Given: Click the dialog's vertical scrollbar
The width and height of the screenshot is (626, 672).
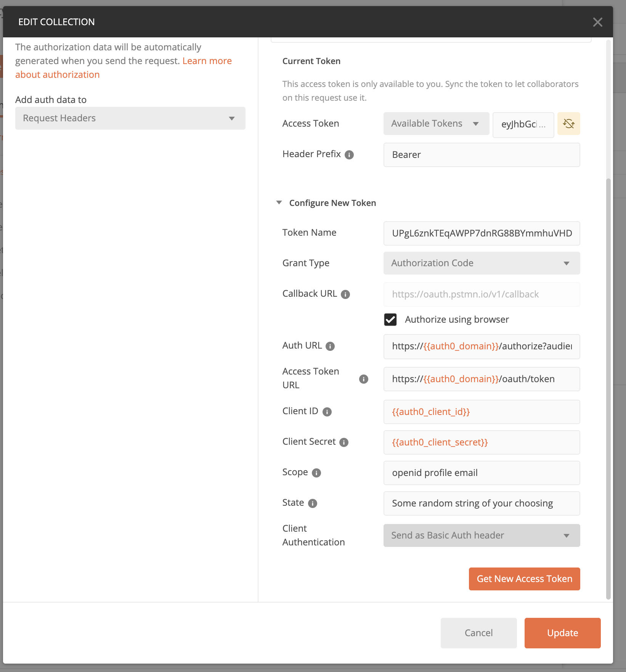Looking at the screenshot, I should 608,389.
